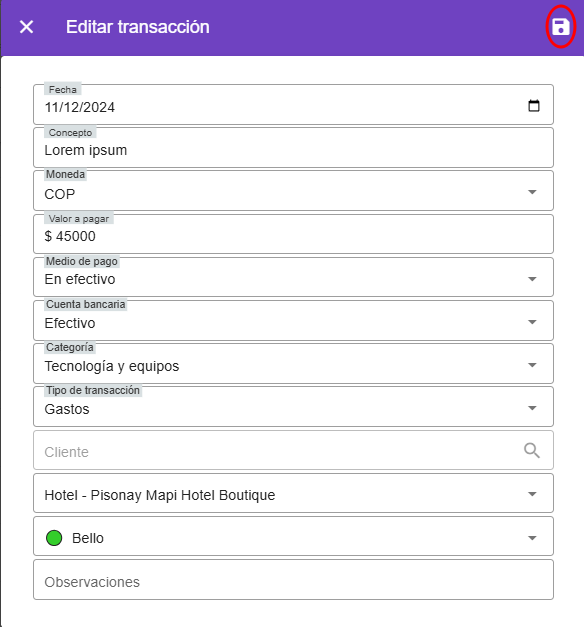The image size is (584, 627).
Task: Open the Categoría dropdown arrow
Action: (532, 365)
